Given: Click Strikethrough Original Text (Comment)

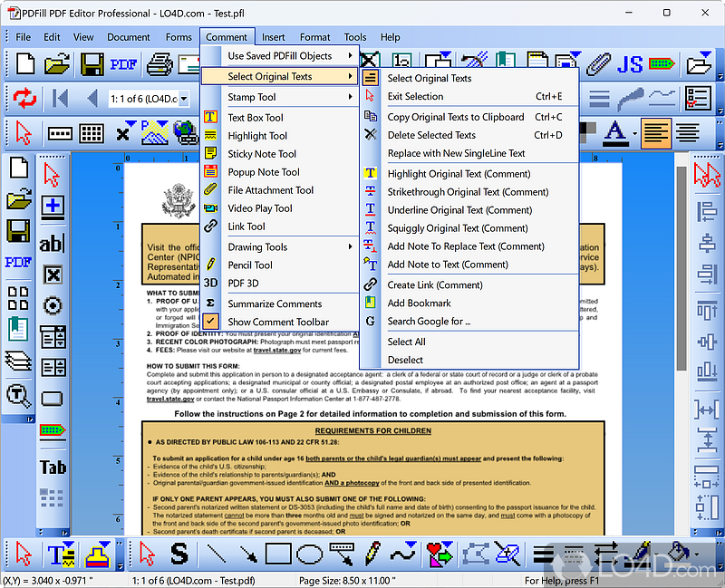Looking at the screenshot, I should pos(469,192).
